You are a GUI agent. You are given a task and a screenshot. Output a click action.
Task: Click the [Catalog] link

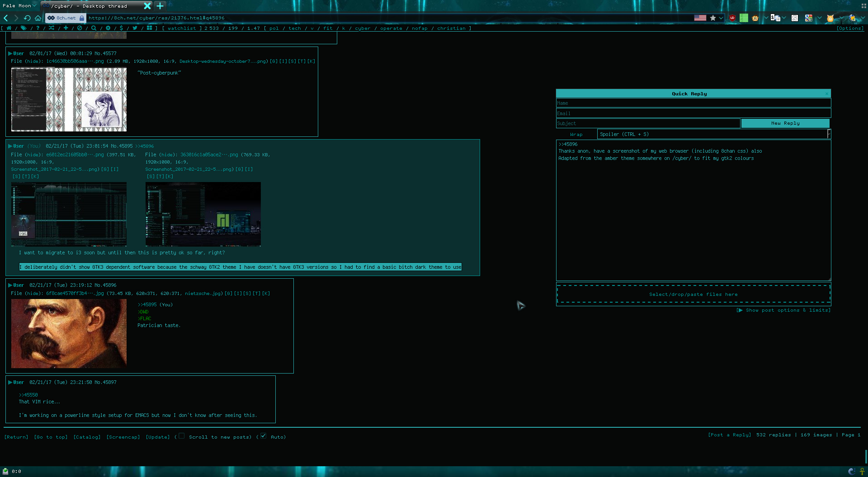click(87, 437)
